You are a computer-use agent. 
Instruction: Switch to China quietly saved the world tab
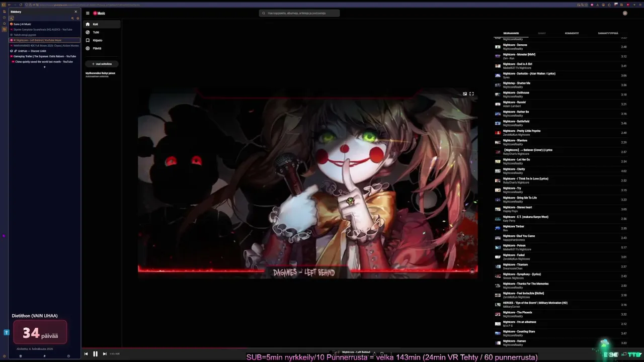click(x=44, y=62)
